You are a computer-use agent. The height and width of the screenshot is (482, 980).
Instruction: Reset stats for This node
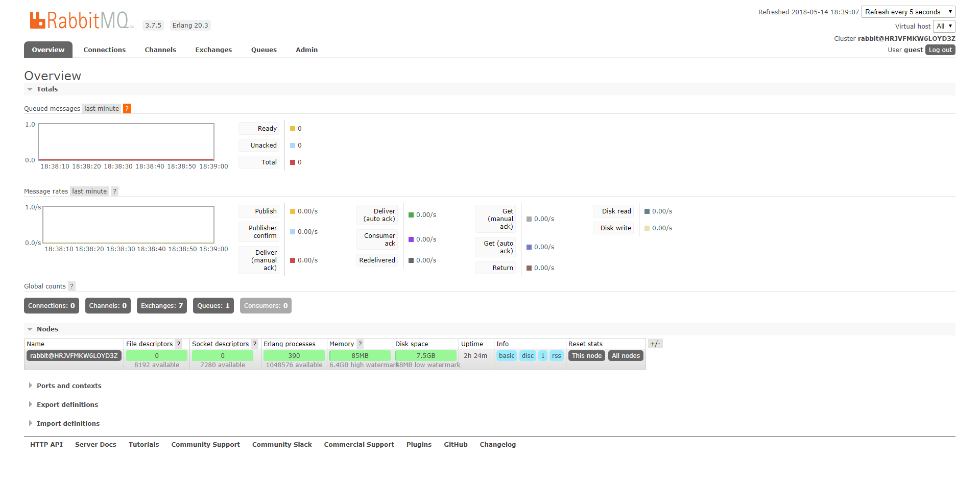(x=587, y=355)
